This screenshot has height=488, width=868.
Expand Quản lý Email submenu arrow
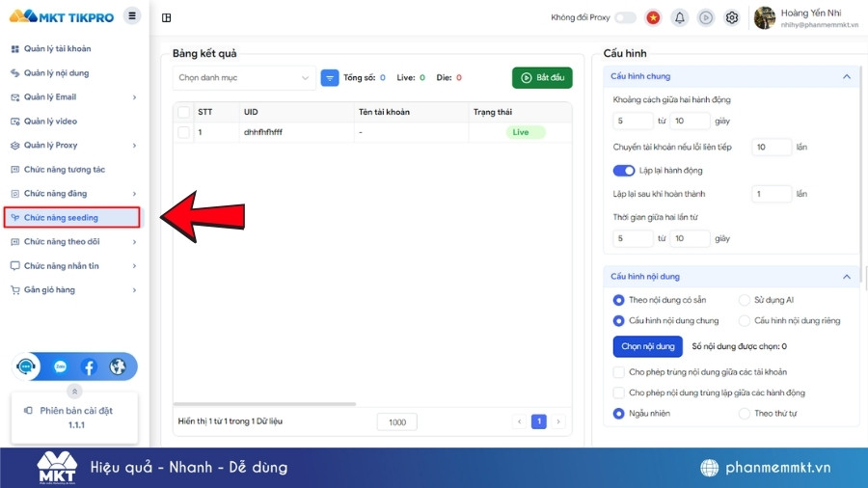tap(134, 97)
